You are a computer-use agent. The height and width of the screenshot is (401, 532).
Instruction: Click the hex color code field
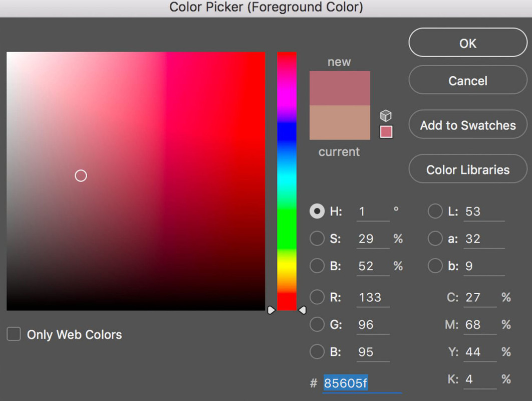[362, 383]
